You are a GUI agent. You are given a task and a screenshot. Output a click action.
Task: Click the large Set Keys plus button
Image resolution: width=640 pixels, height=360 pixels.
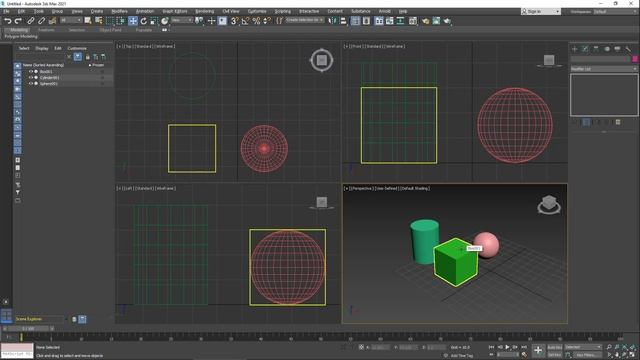click(x=538, y=350)
